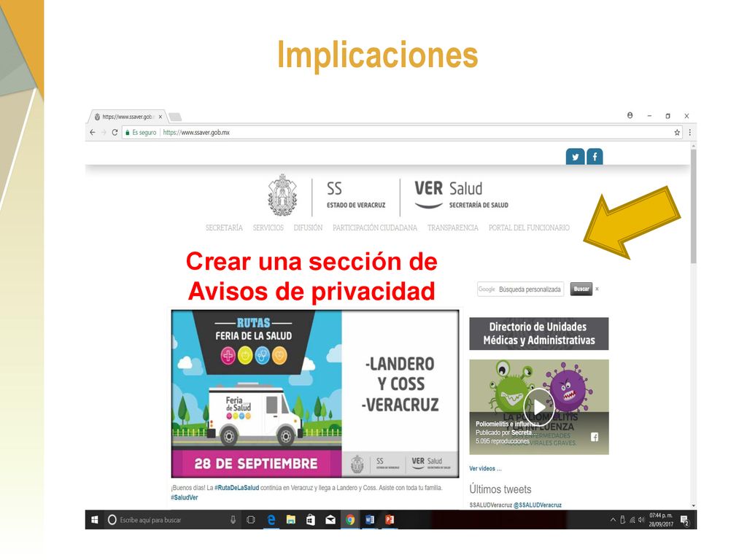
Task: Click the VER Salud logo
Action: [x=461, y=195]
